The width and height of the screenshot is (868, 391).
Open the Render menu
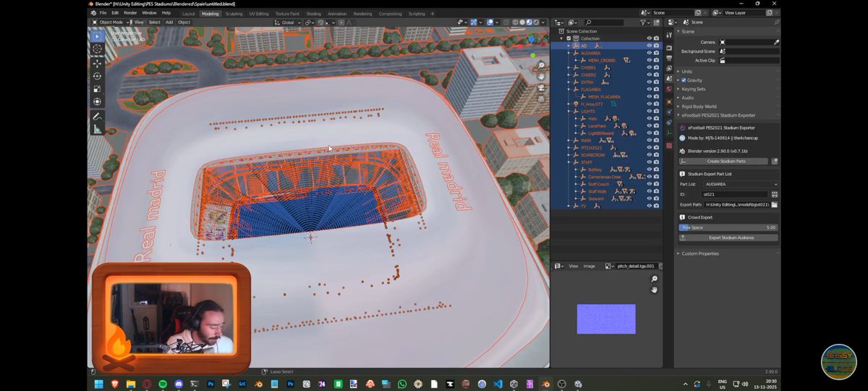click(130, 13)
